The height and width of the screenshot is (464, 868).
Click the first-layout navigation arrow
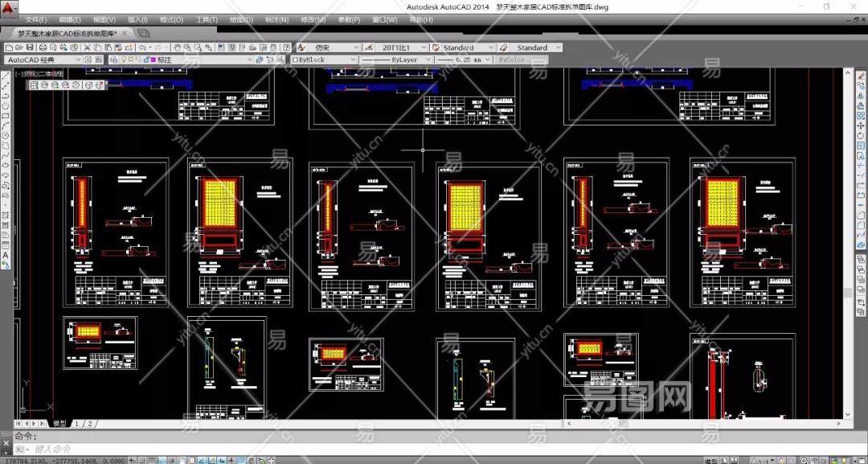click(x=18, y=424)
